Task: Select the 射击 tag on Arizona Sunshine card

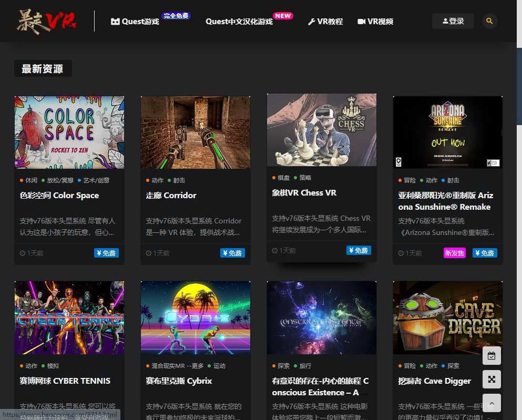Action: point(451,180)
